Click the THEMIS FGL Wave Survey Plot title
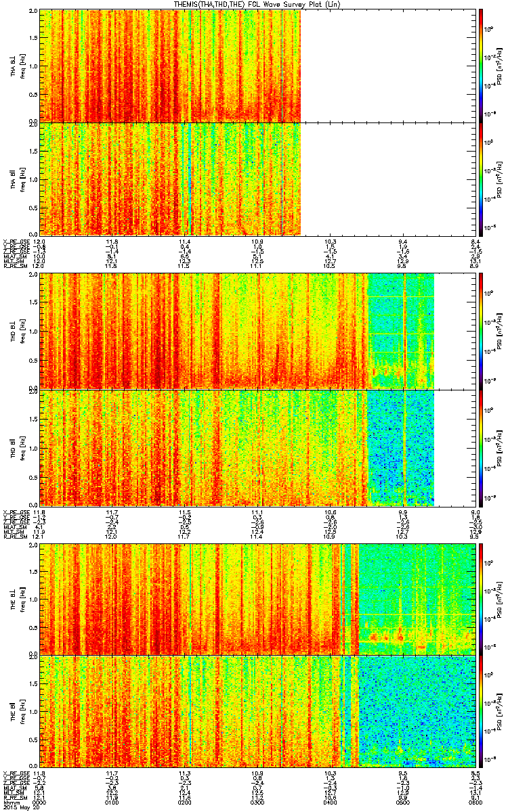508x812 pixels. point(257,4)
